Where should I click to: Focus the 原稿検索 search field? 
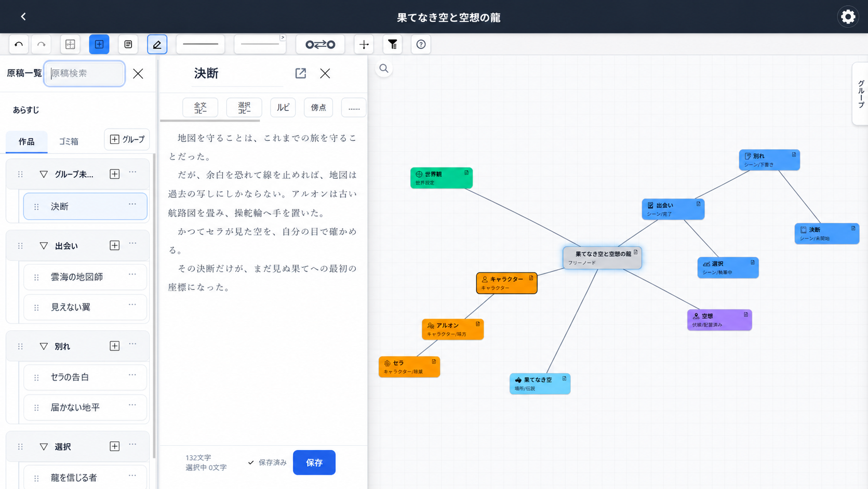(x=85, y=73)
